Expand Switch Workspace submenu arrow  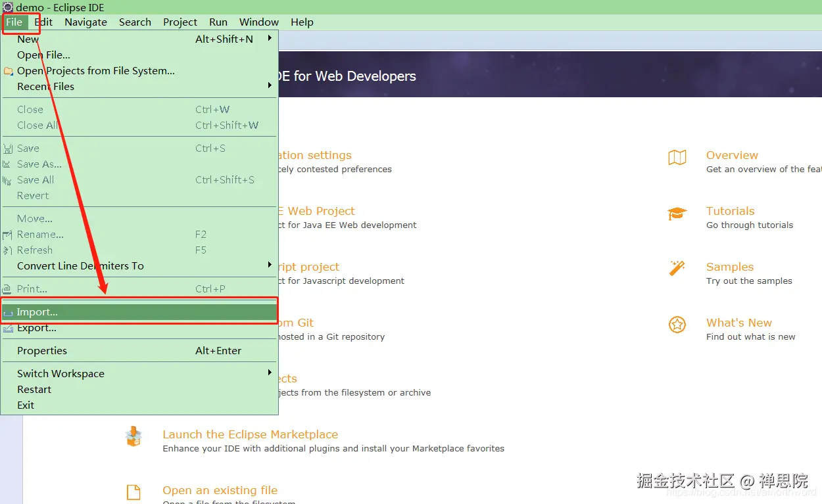[x=270, y=373]
